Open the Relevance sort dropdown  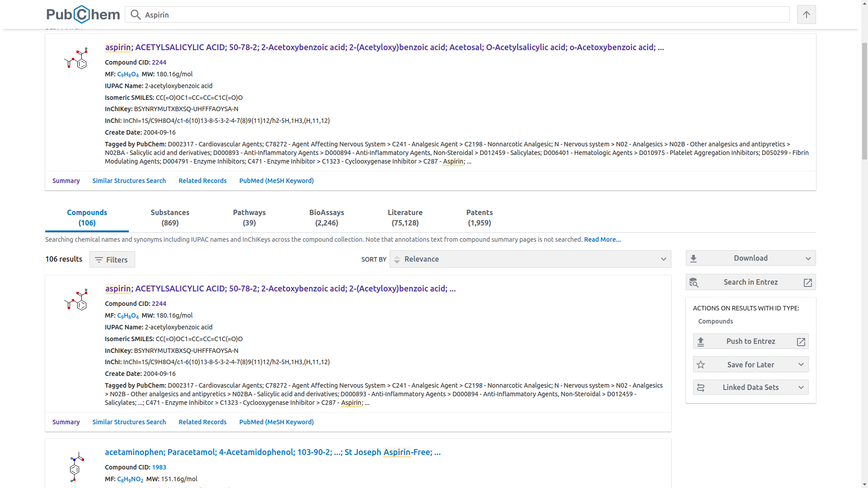(530, 259)
